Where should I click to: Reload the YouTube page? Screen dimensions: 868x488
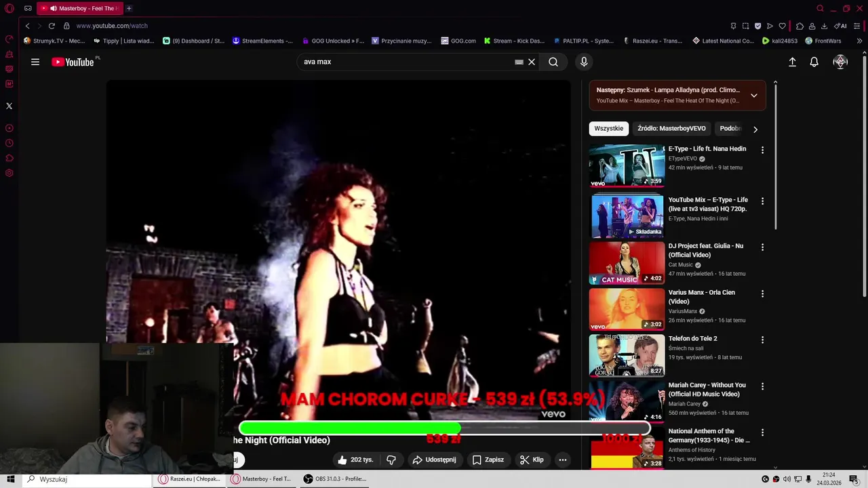coord(52,26)
